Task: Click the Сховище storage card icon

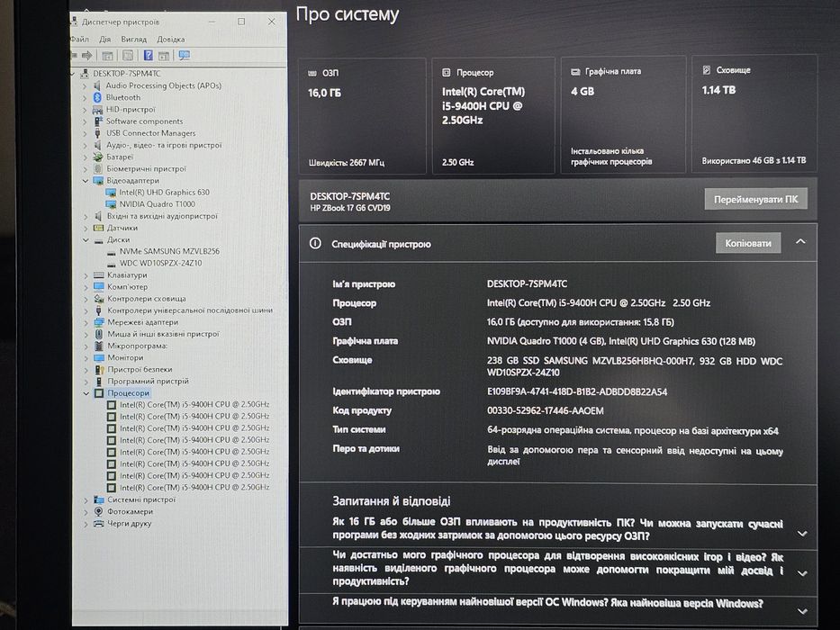Action: click(x=706, y=69)
